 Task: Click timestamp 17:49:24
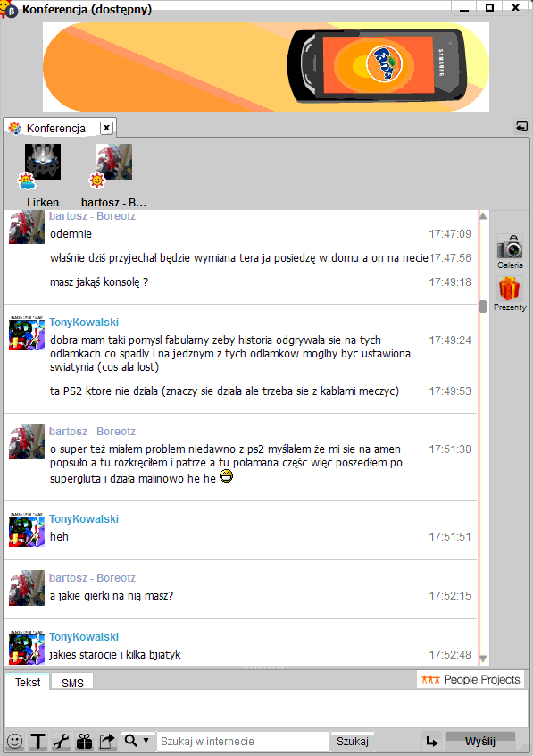click(450, 340)
